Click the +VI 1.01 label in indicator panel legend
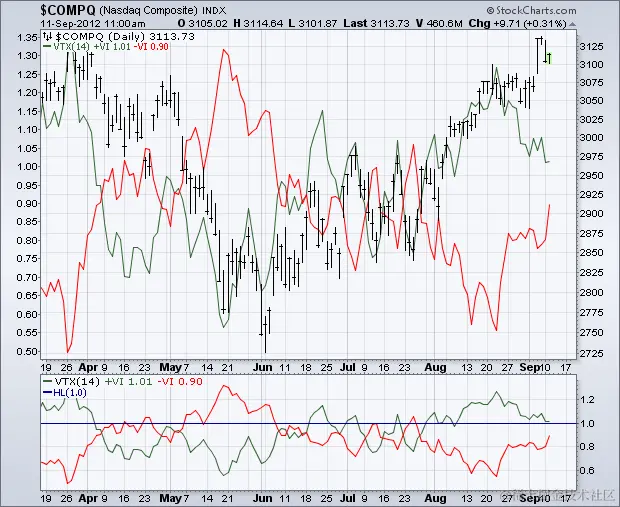This screenshot has width=620, height=507. pos(129,382)
